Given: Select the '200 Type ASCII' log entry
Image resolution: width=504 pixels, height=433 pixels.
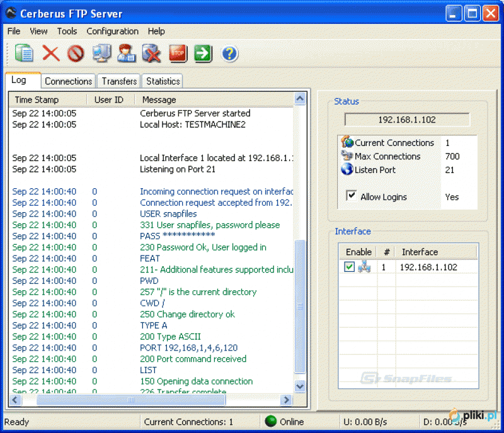Looking at the screenshot, I should click(151, 336).
